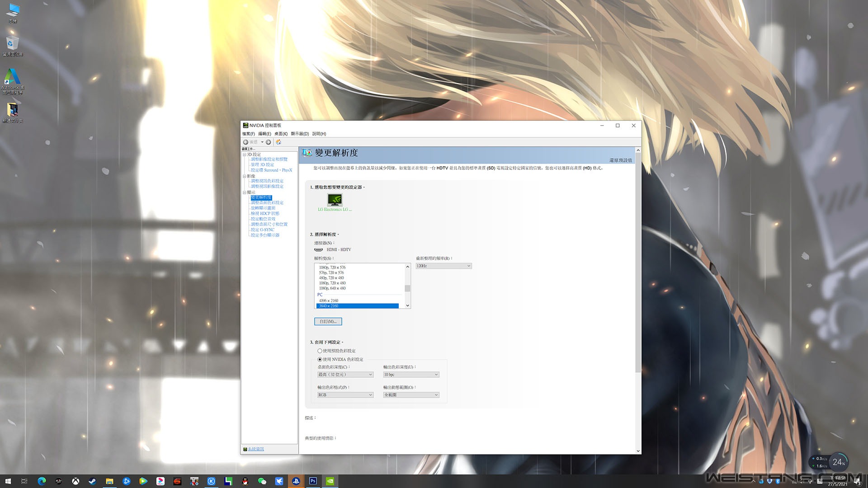Open the 顯示器(D) menu
The width and height of the screenshot is (868, 488).
click(x=300, y=134)
